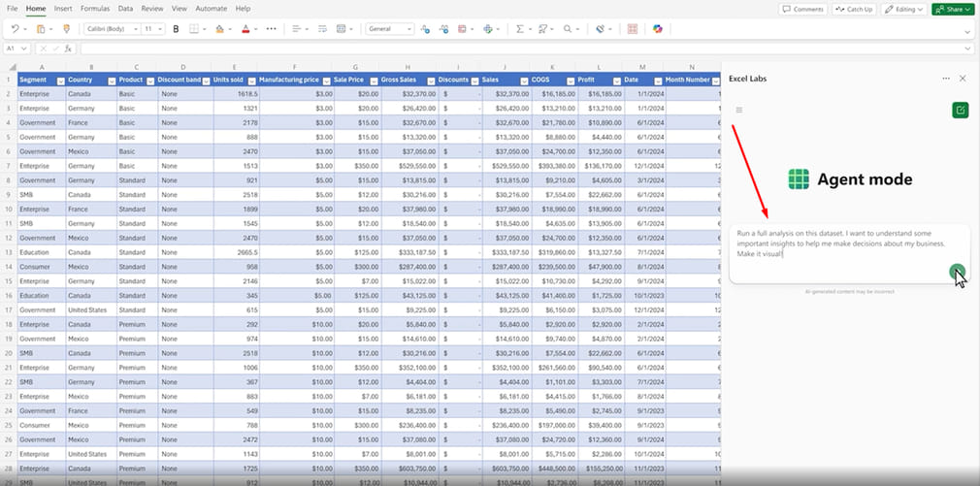The width and height of the screenshot is (980, 486).
Task: Switch to the Formulas tab
Action: pos(95,8)
